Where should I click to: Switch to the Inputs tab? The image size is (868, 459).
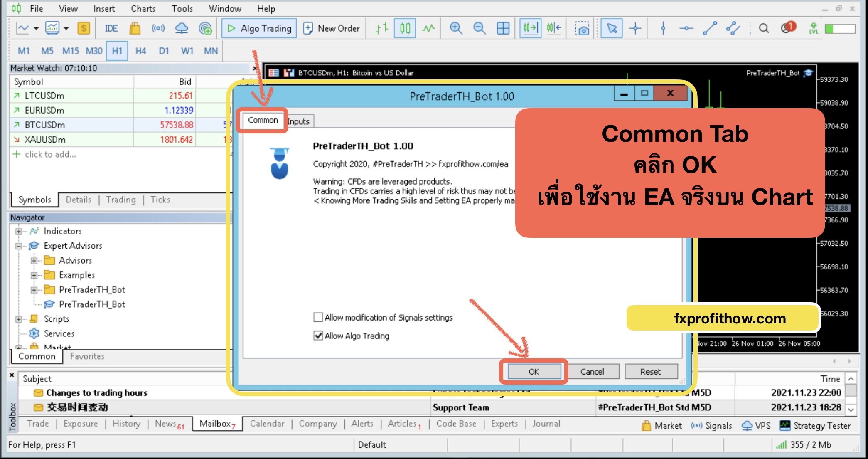pos(299,121)
